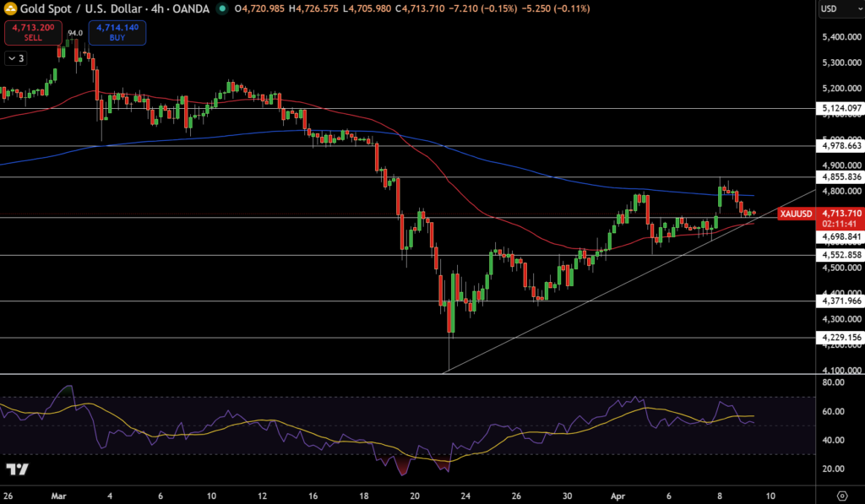
Task: Expand the collapsed indicators legend showing 3
Action: (x=16, y=58)
